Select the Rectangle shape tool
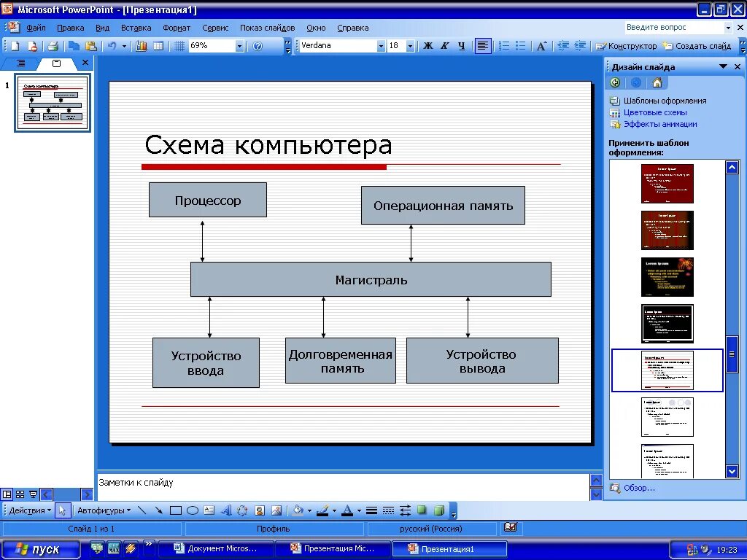 [x=176, y=510]
